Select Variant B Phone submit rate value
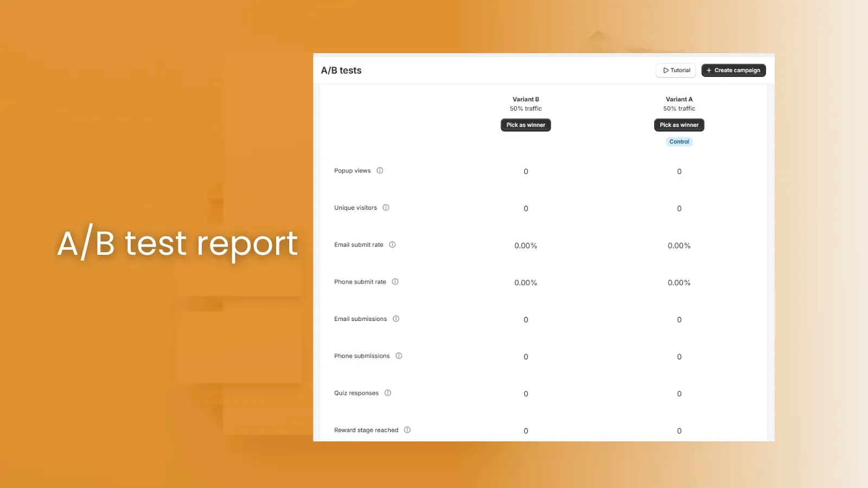 coord(526,282)
